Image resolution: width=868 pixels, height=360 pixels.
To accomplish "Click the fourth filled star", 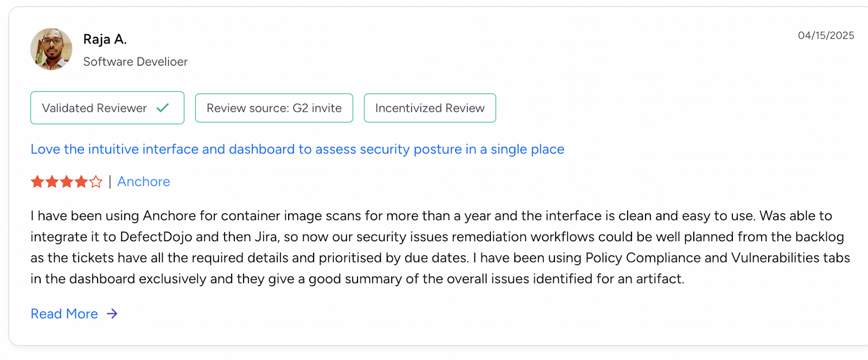I will (x=81, y=182).
